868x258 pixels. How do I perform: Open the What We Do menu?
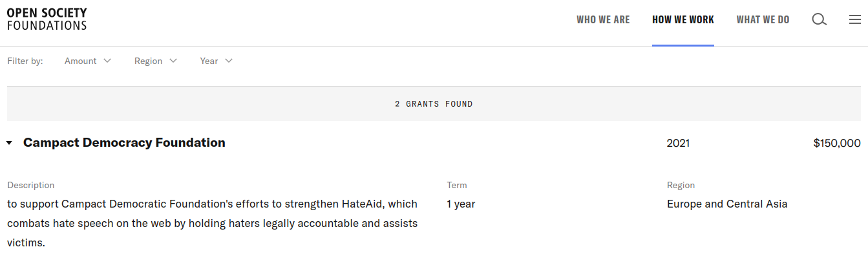coord(763,19)
